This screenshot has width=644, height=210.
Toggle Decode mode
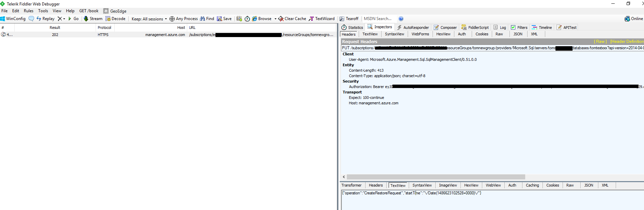point(115,19)
